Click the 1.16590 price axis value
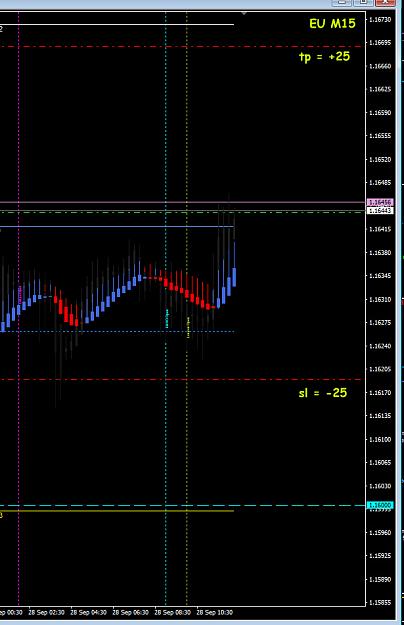Viewport: 404px width, 625px height. click(380, 113)
